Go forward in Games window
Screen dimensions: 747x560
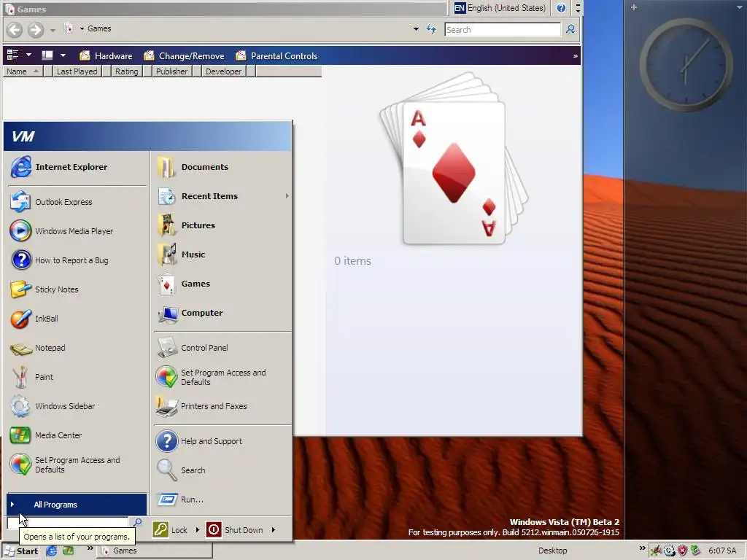pyautogui.click(x=36, y=29)
